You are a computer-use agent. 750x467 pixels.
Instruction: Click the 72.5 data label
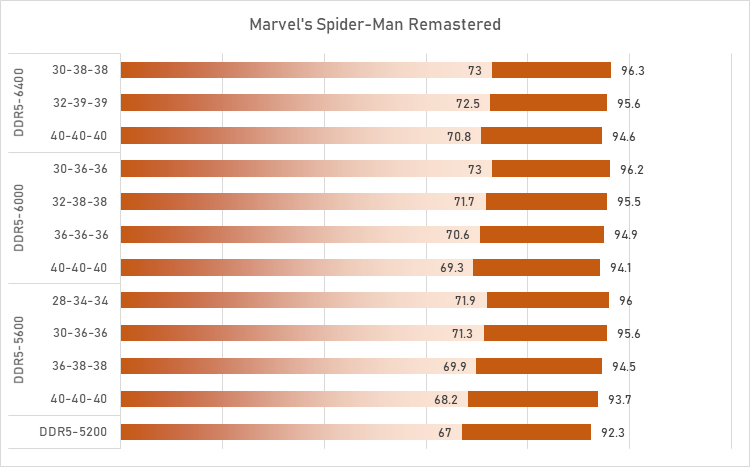pyautogui.click(x=467, y=104)
